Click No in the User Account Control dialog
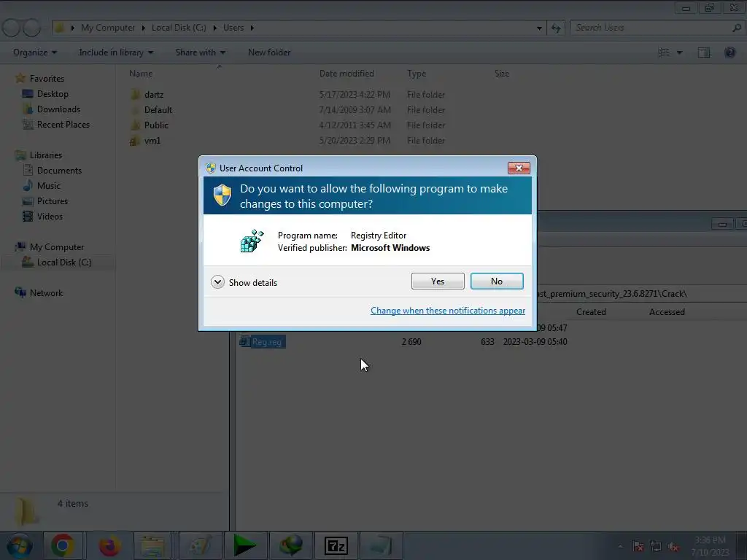Viewport: 747px width, 560px height. tap(496, 281)
